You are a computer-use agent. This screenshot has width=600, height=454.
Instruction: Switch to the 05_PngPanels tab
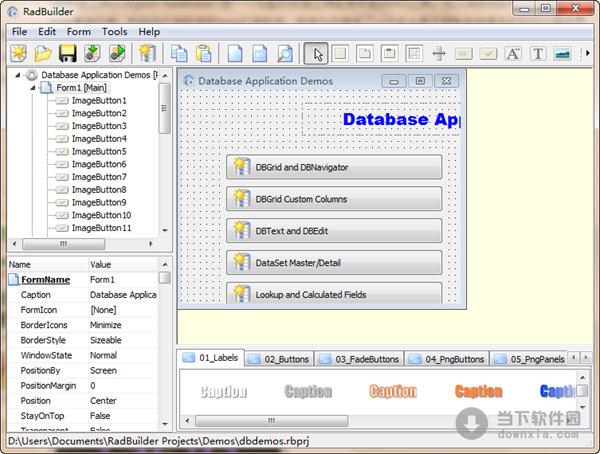tap(530, 359)
